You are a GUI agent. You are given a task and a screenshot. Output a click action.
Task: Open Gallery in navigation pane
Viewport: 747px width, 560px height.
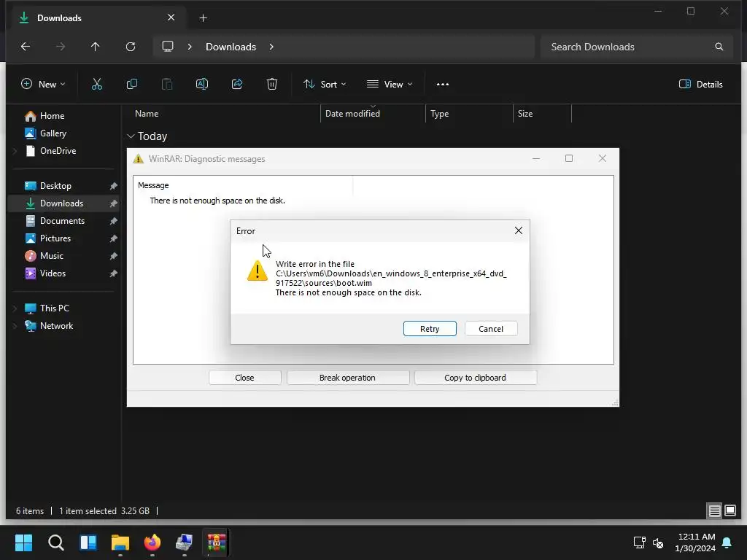click(x=53, y=133)
